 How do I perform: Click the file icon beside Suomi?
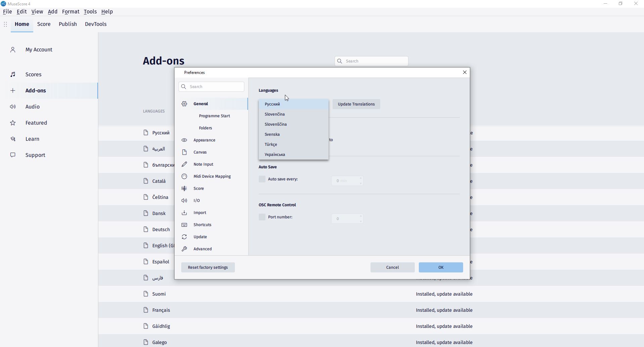click(x=146, y=294)
